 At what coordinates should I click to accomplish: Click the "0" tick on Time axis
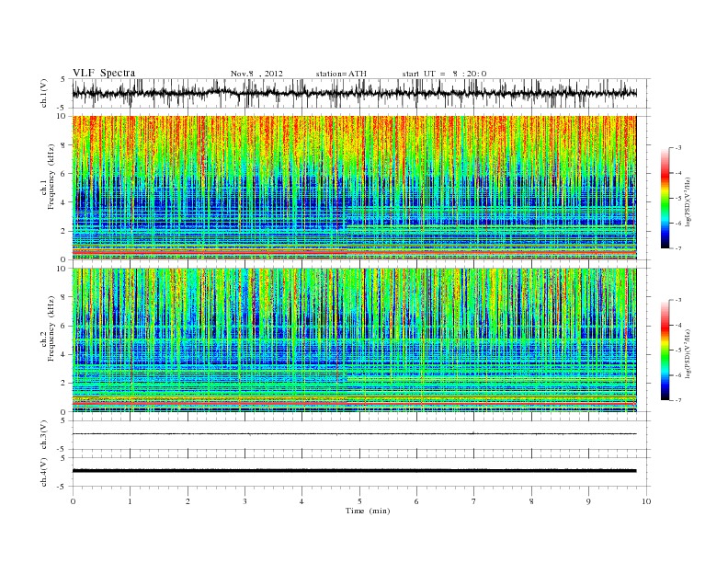coord(73,501)
